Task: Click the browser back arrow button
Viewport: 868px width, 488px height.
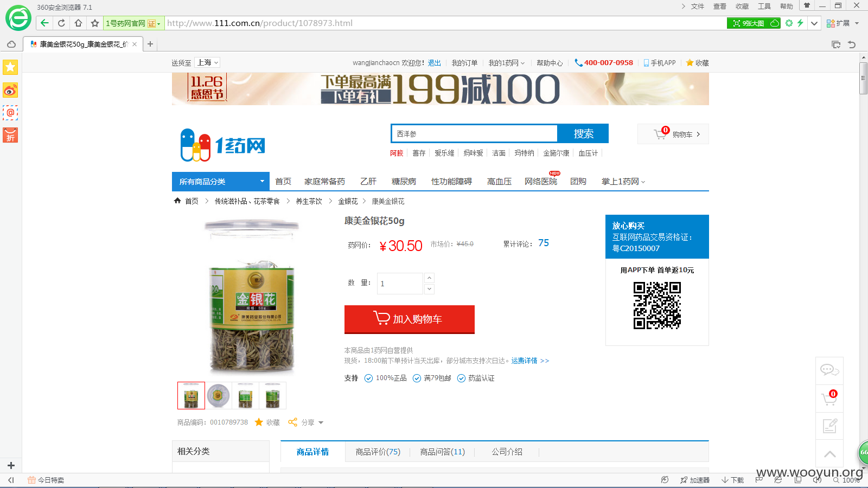Action: click(44, 23)
